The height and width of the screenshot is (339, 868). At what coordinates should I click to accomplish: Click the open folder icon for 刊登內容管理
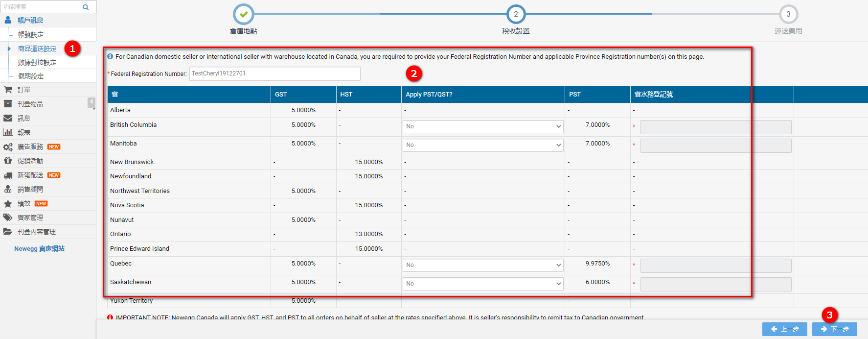8,232
